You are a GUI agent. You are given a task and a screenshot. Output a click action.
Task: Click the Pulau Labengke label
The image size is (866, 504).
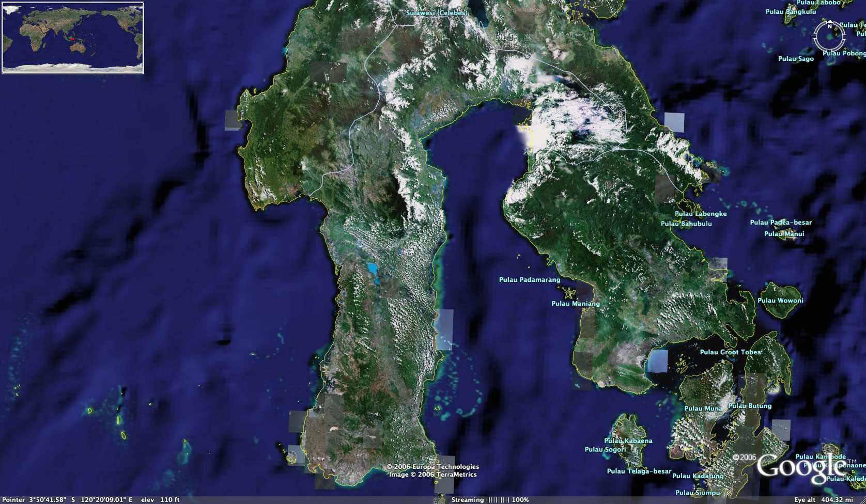(700, 214)
